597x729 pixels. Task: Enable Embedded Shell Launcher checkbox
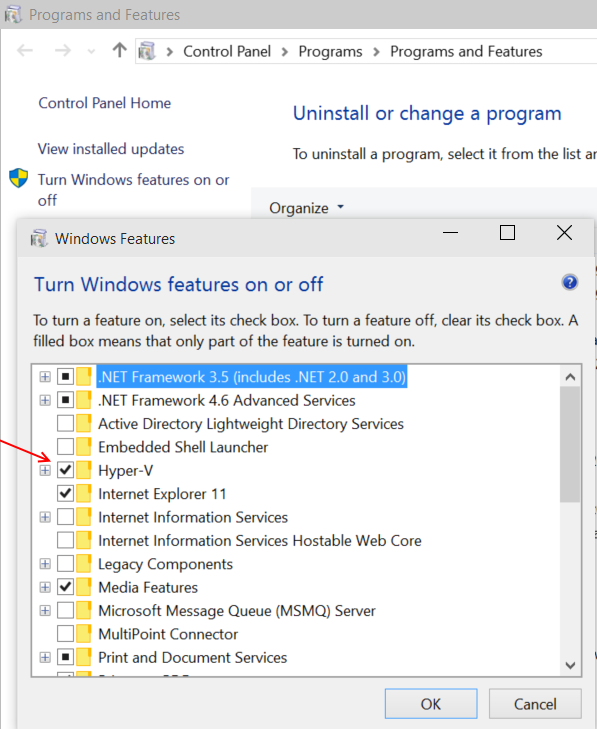click(65, 447)
